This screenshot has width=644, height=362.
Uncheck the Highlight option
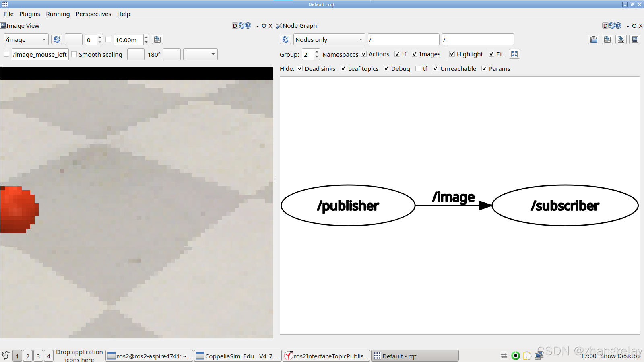click(452, 54)
